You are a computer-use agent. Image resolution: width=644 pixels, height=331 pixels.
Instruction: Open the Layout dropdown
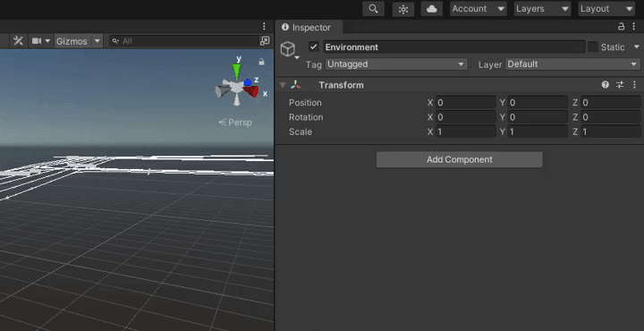(606, 9)
